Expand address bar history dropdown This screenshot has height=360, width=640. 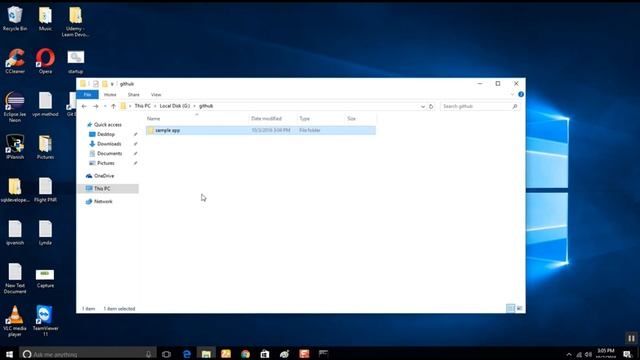pos(423,107)
